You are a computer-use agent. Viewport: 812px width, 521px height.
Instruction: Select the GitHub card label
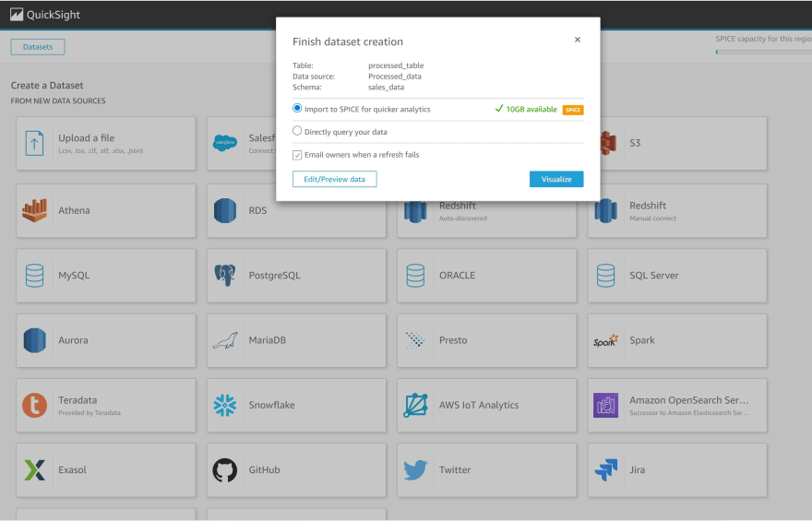pos(265,470)
